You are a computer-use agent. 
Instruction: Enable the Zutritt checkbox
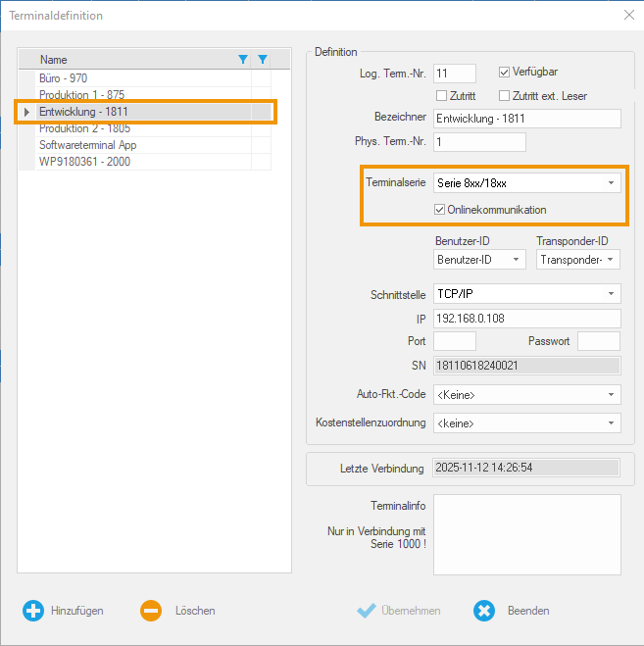pyautogui.click(x=441, y=96)
